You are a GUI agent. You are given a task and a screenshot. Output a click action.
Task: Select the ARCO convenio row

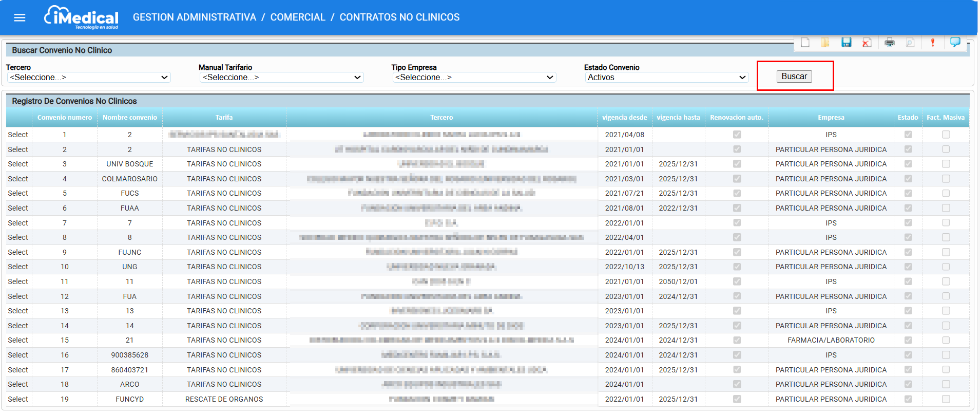point(18,384)
